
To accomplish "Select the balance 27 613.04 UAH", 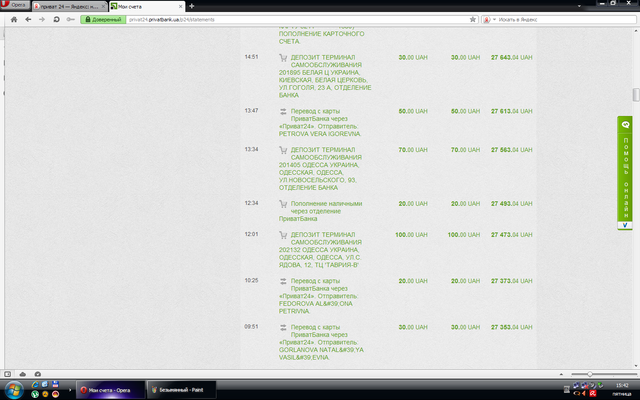I will point(511,111).
